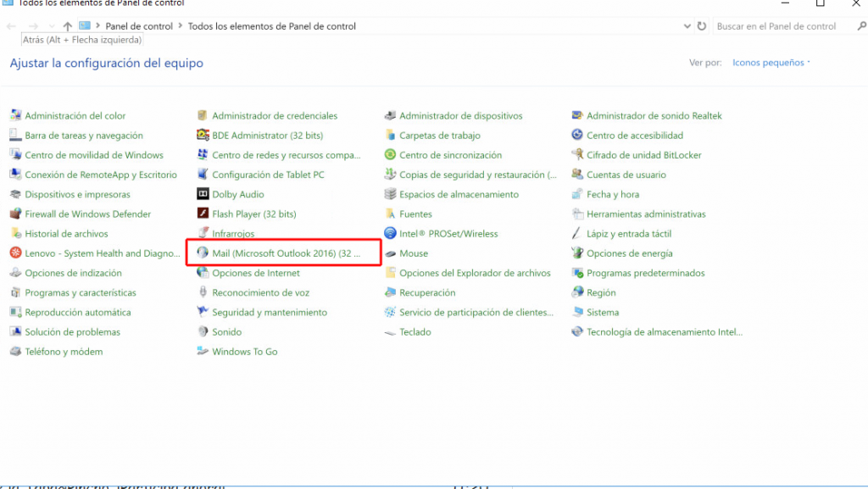Open Sistema link
The width and height of the screenshot is (868, 489).
point(603,312)
